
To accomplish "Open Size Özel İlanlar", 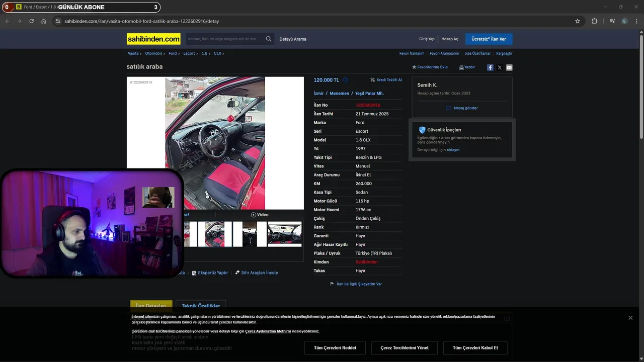I will click(x=477, y=53).
